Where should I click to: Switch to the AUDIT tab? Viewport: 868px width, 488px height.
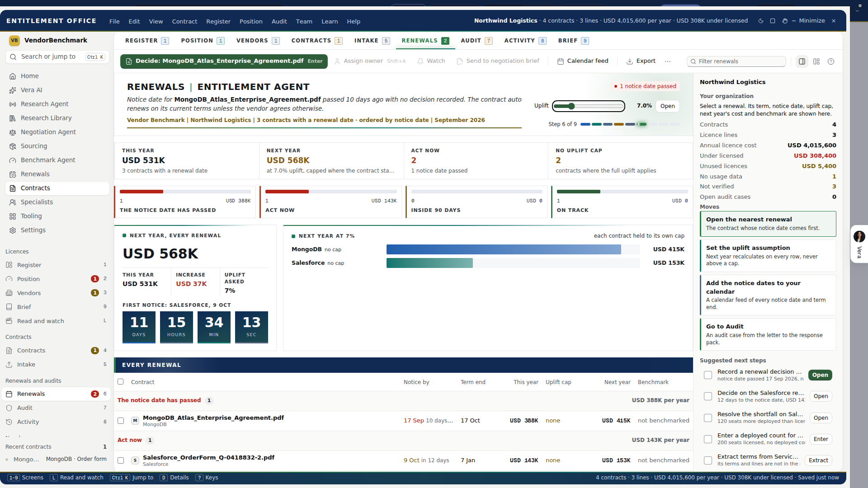coord(476,41)
